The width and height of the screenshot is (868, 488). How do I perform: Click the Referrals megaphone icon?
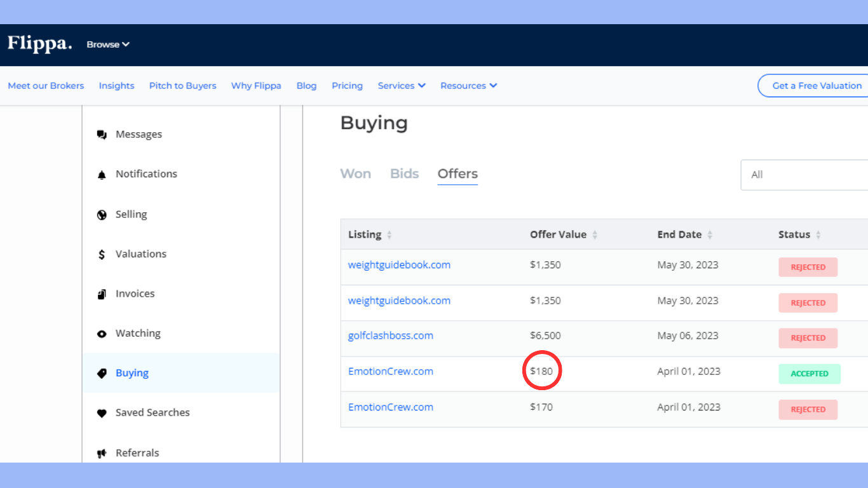click(x=102, y=452)
